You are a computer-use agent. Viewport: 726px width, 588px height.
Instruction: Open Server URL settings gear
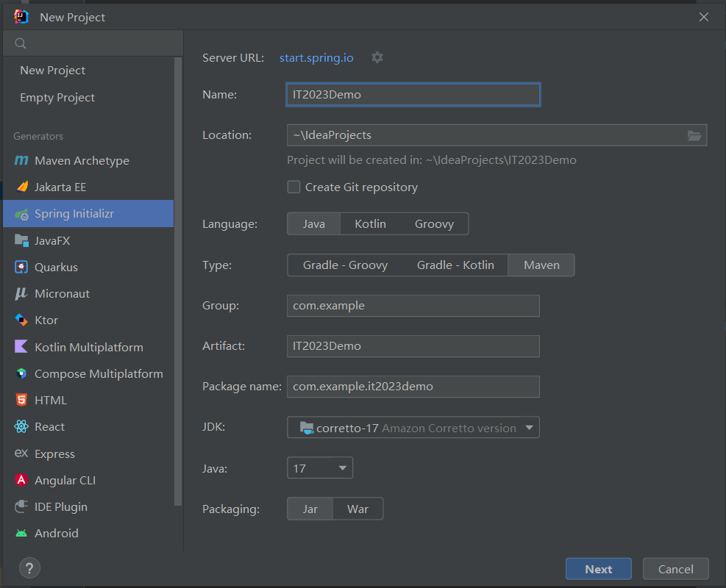pyautogui.click(x=377, y=57)
